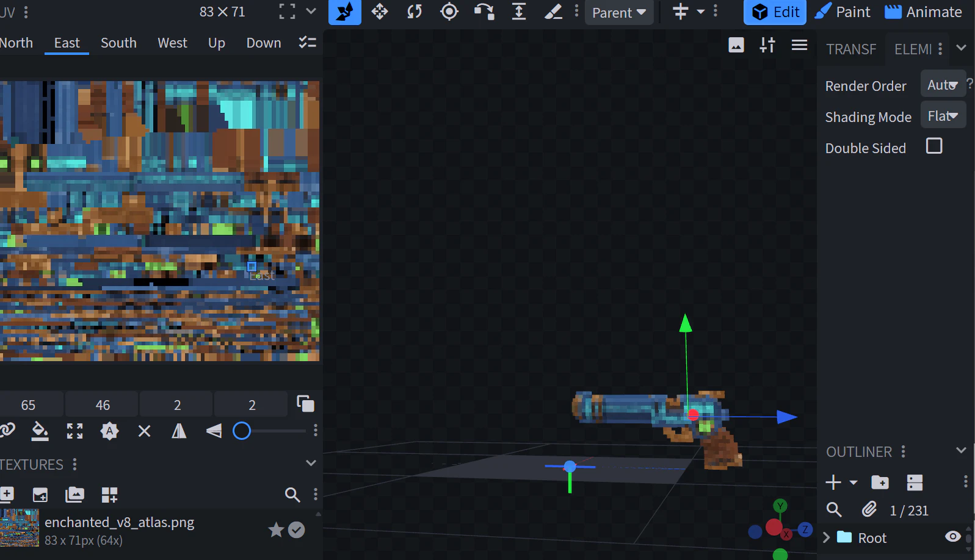Screen dimensions: 975x560
Task: Click the UV maximize icon
Action: pyautogui.click(x=74, y=431)
